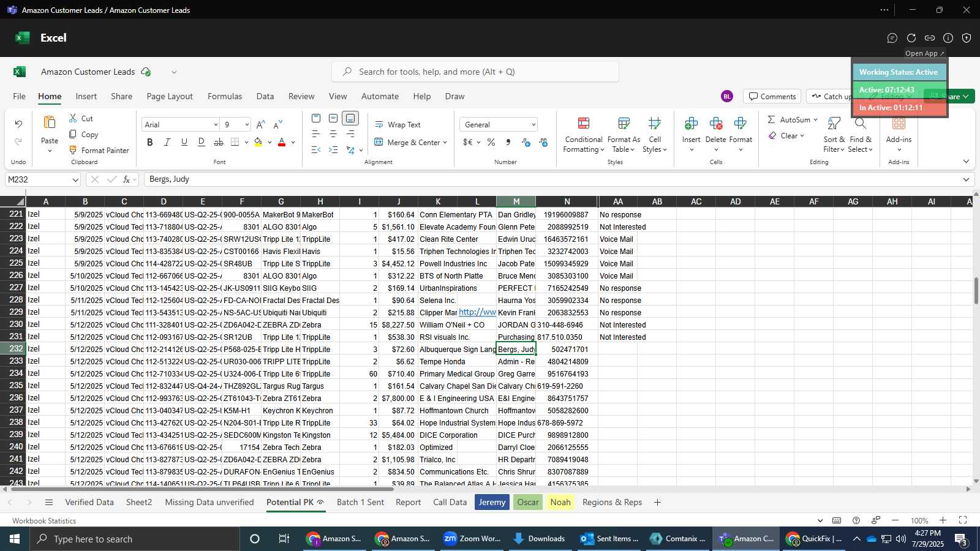
Task: Click the Undo arrow icon
Action: [18, 124]
